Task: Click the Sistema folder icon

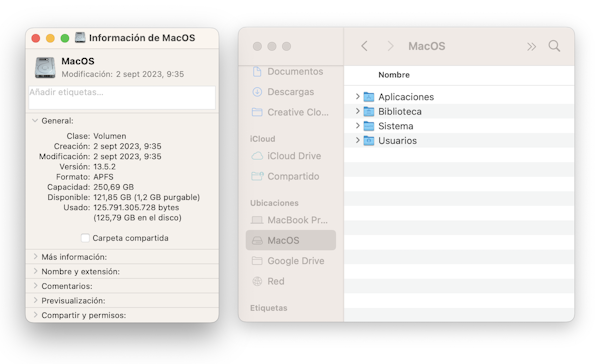Action: 369,126
